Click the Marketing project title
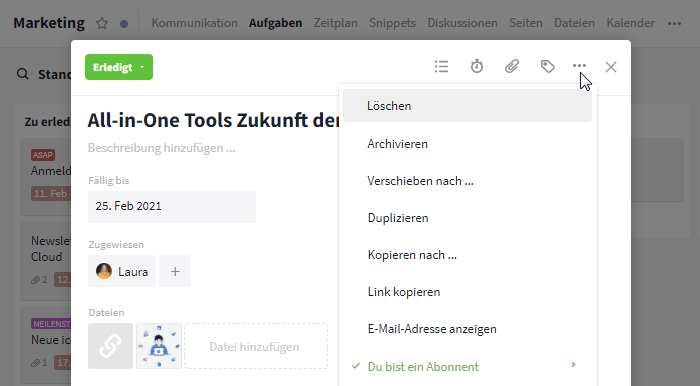The width and height of the screenshot is (700, 386). coord(49,23)
